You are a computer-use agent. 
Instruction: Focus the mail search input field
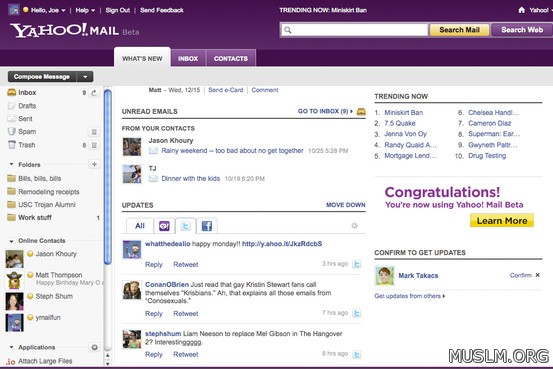(354, 30)
